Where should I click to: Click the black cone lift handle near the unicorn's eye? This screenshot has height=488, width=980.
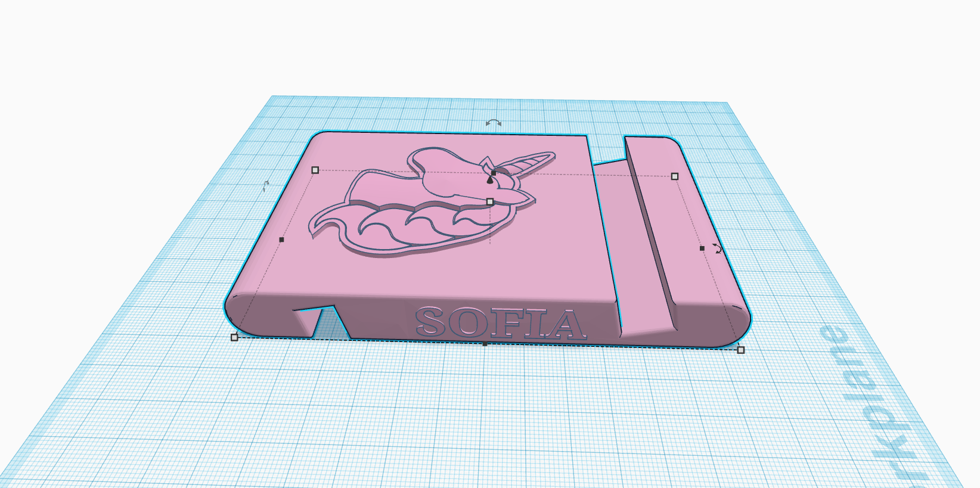(x=490, y=179)
